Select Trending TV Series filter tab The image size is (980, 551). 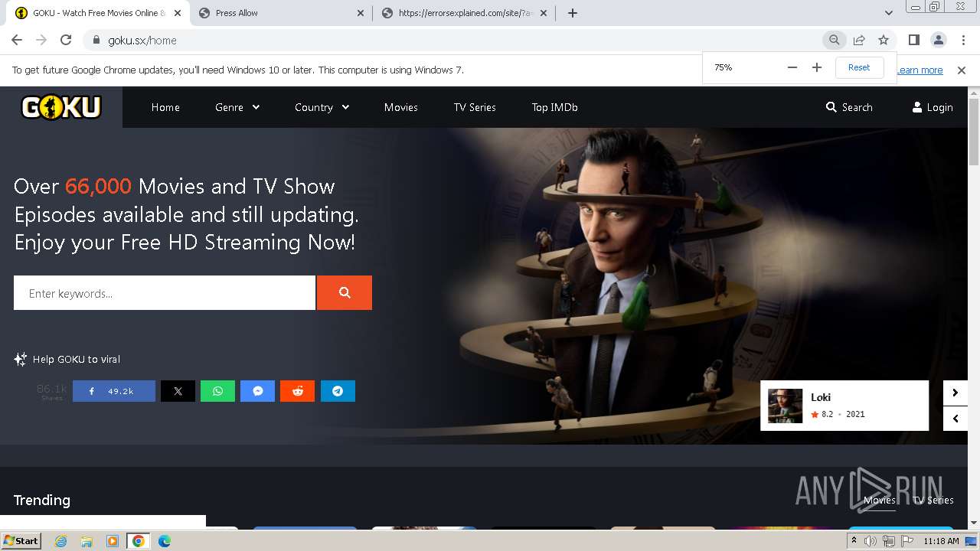click(933, 500)
